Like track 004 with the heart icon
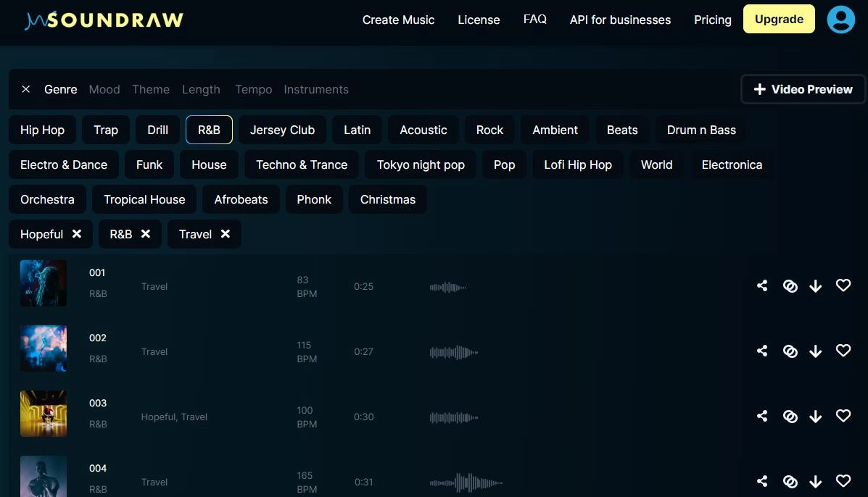This screenshot has height=497, width=868. coord(843,481)
